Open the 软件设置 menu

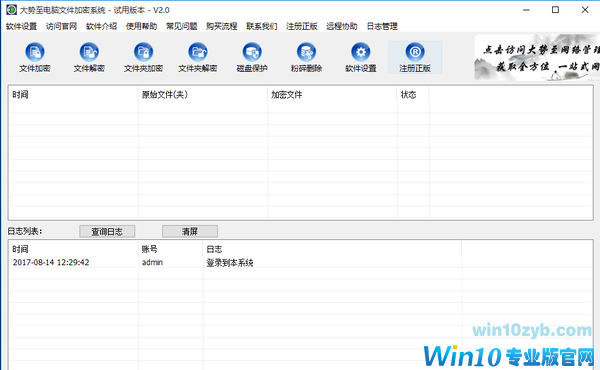point(21,26)
